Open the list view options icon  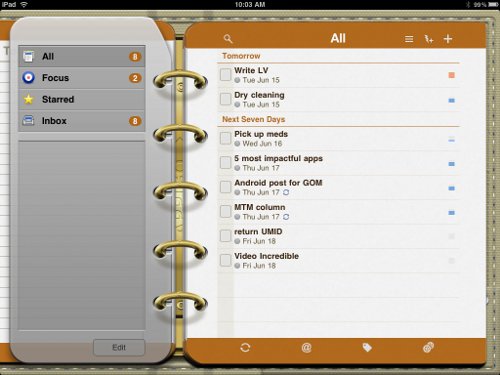[x=409, y=39]
